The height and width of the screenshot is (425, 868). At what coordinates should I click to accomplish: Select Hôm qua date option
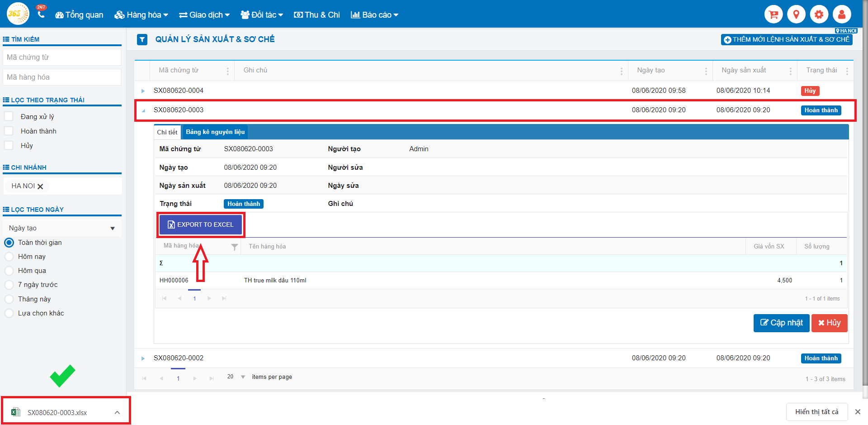(x=9, y=271)
